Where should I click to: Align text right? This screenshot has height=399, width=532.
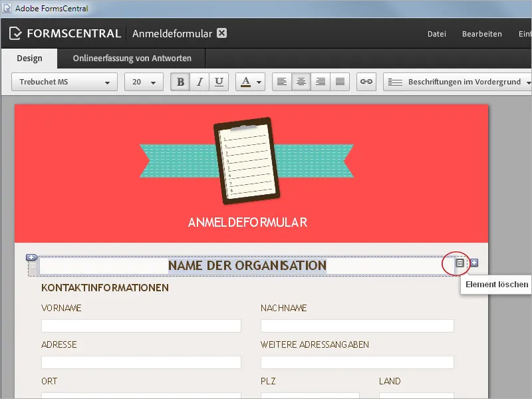pos(321,82)
